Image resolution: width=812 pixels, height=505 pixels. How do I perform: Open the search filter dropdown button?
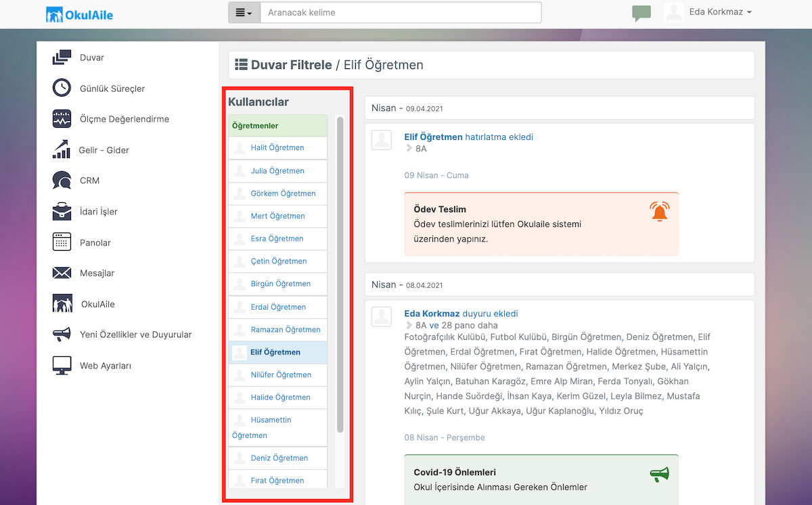244,13
